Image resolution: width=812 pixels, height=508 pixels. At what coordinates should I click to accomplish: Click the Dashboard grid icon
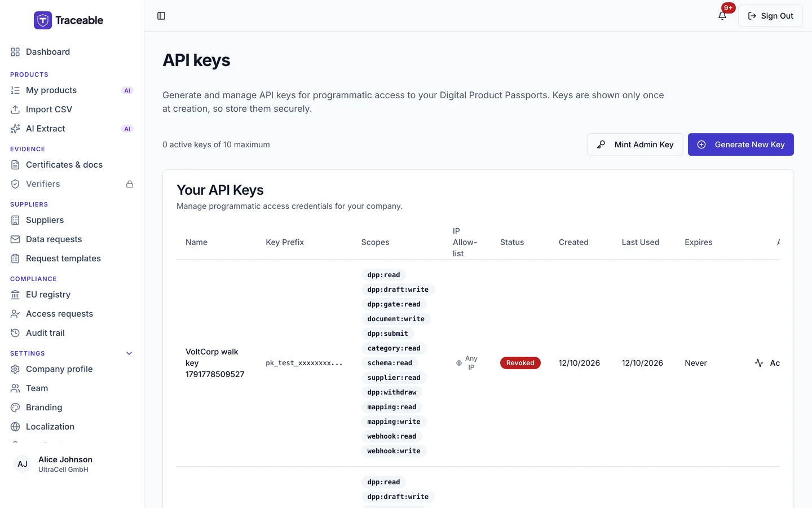(15, 52)
